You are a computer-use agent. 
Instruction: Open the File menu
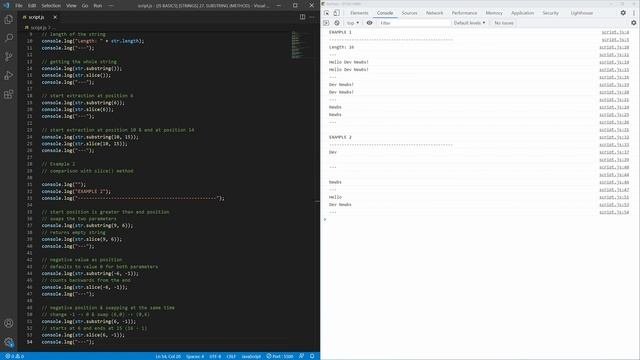(19, 6)
